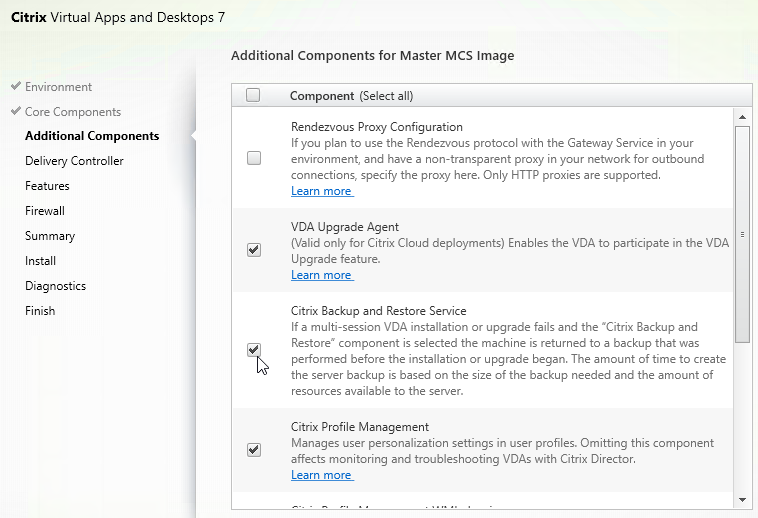The width and height of the screenshot is (758, 518).
Task: Select the Firewall step
Action: (44, 211)
